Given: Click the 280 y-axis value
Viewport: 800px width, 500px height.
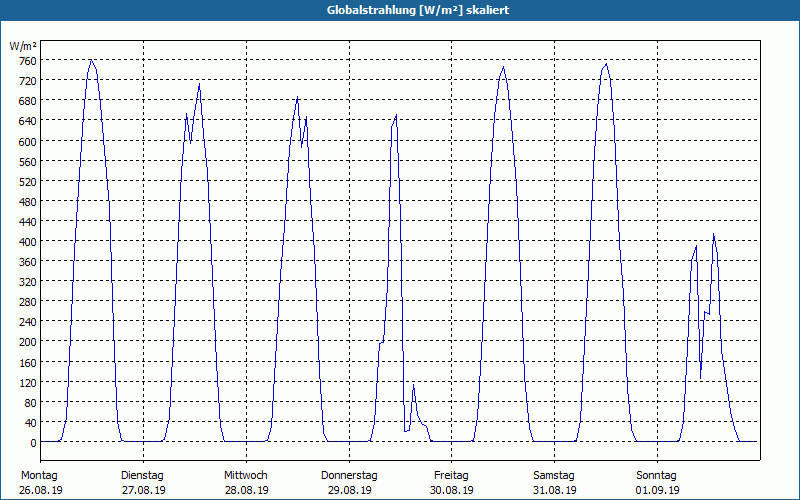Looking at the screenshot, I should tap(28, 302).
